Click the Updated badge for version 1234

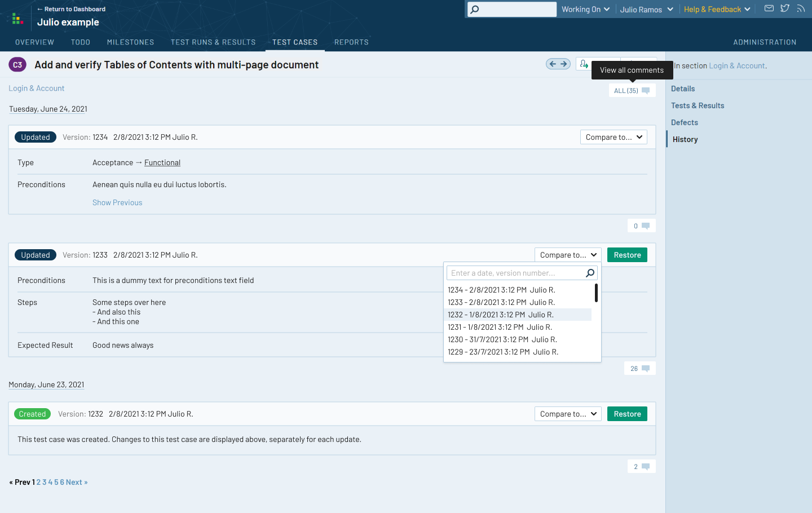pos(36,137)
